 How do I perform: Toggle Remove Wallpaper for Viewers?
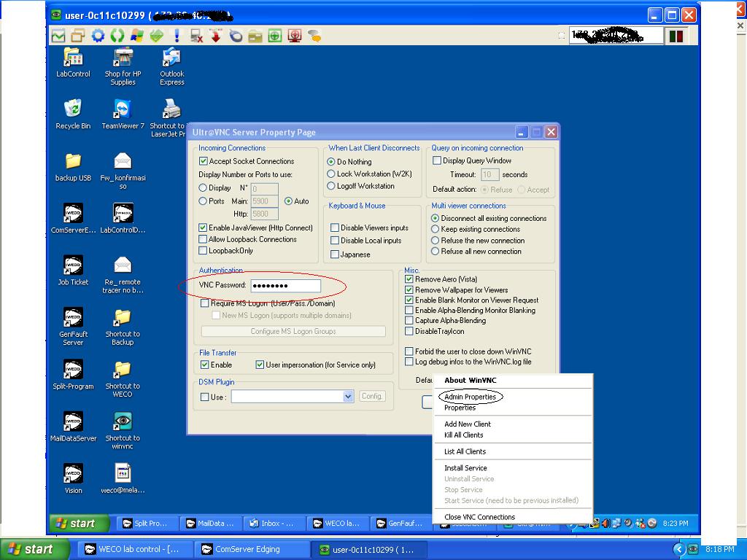[409, 289]
